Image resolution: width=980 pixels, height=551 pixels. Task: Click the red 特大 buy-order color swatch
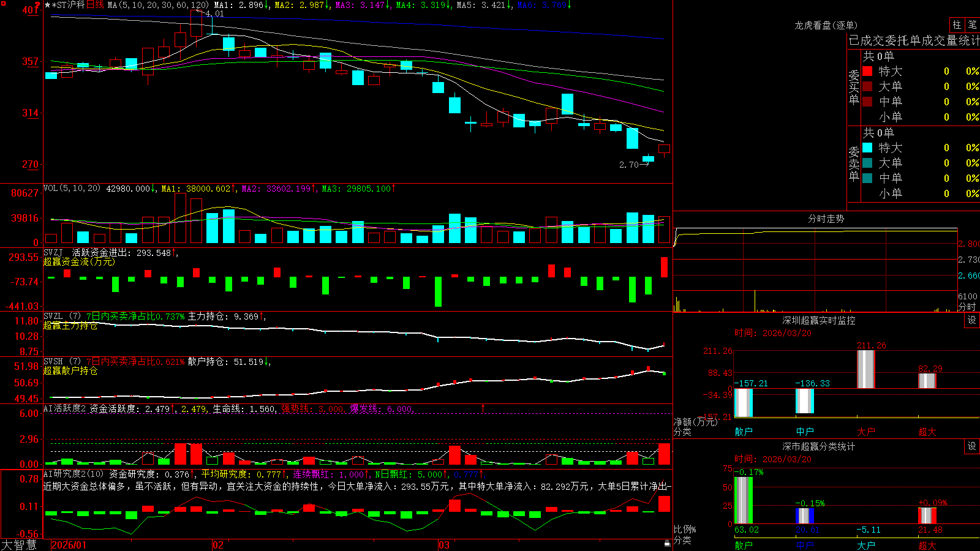pos(867,71)
